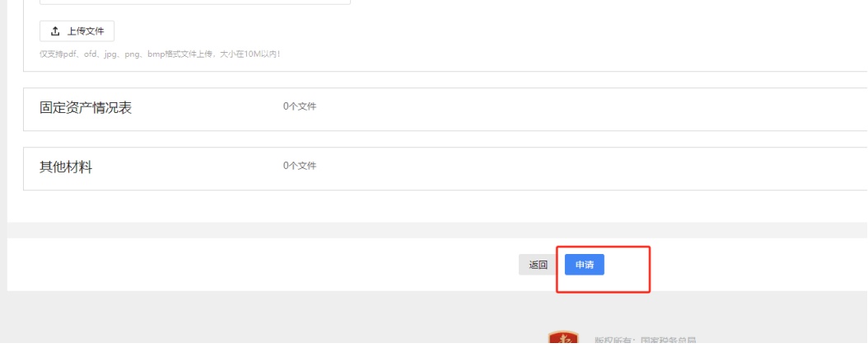Screen dimensions: 868x348
Task: Click 0个文件 count beside 其他材料
Action: pos(300,166)
